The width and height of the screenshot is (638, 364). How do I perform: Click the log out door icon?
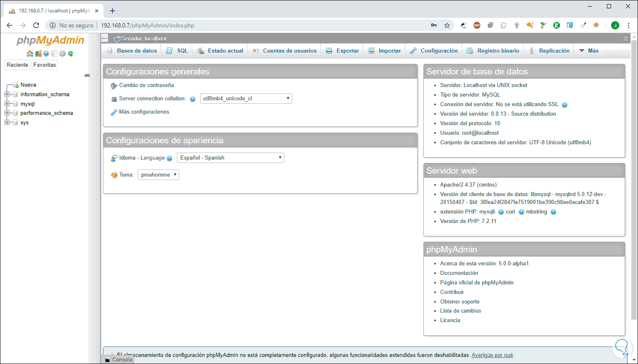coord(38,53)
